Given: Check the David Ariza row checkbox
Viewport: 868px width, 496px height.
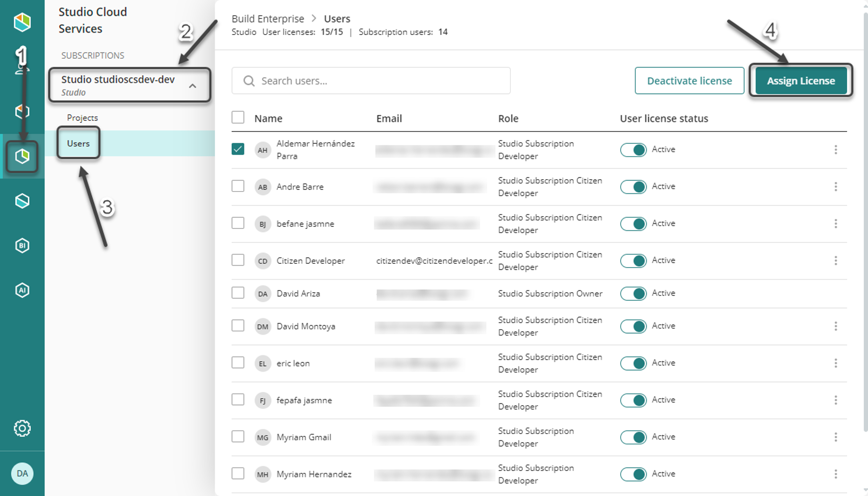Looking at the screenshot, I should [x=238, y=293].
